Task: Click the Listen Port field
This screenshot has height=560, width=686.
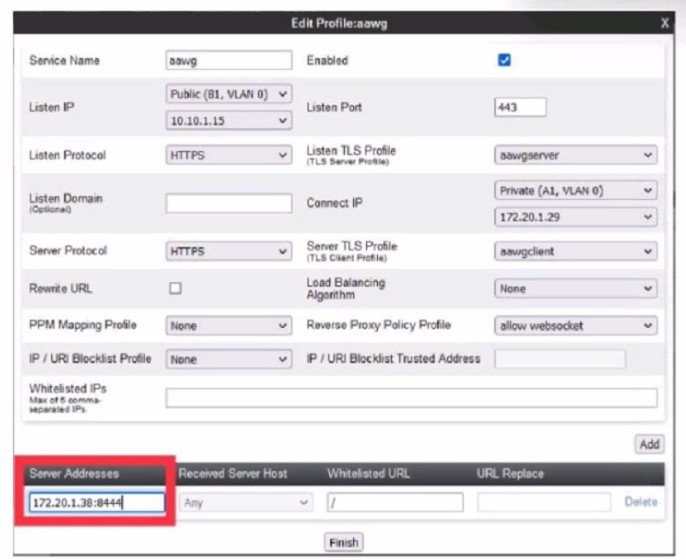Action: coord(520,107)
